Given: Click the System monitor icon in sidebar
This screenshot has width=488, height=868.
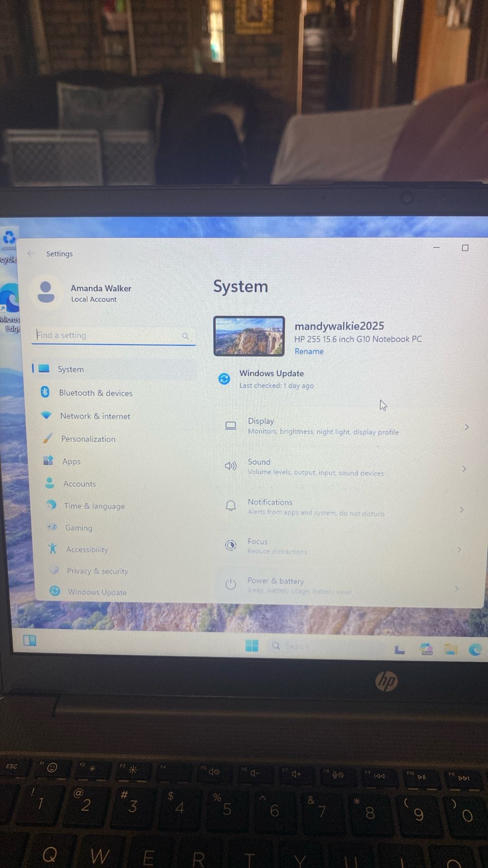Looking at the screenshot, I should coord(44,368).
